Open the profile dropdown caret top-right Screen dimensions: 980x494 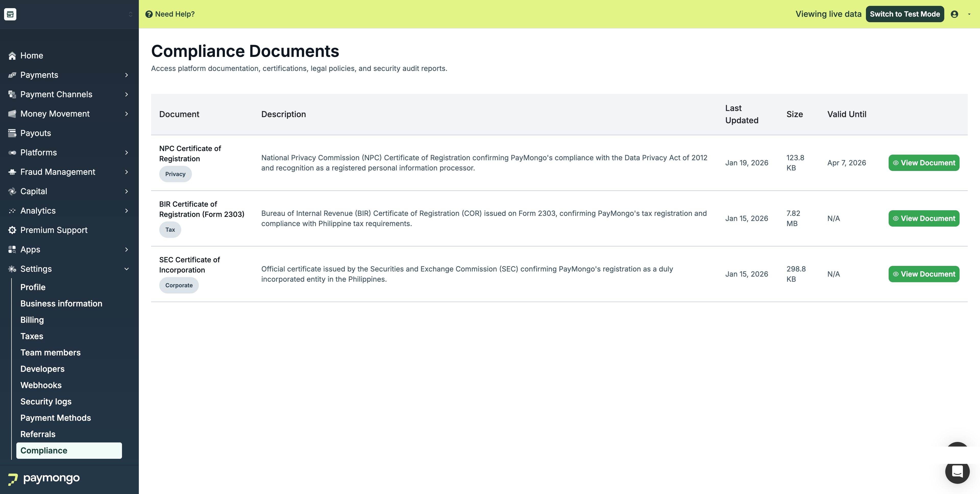pos(969,14)
